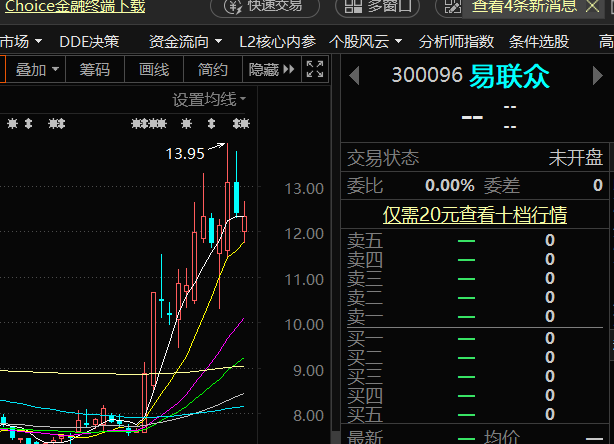Open 分析师指数 menu item

pyautogui.click(x=456, y=42)
